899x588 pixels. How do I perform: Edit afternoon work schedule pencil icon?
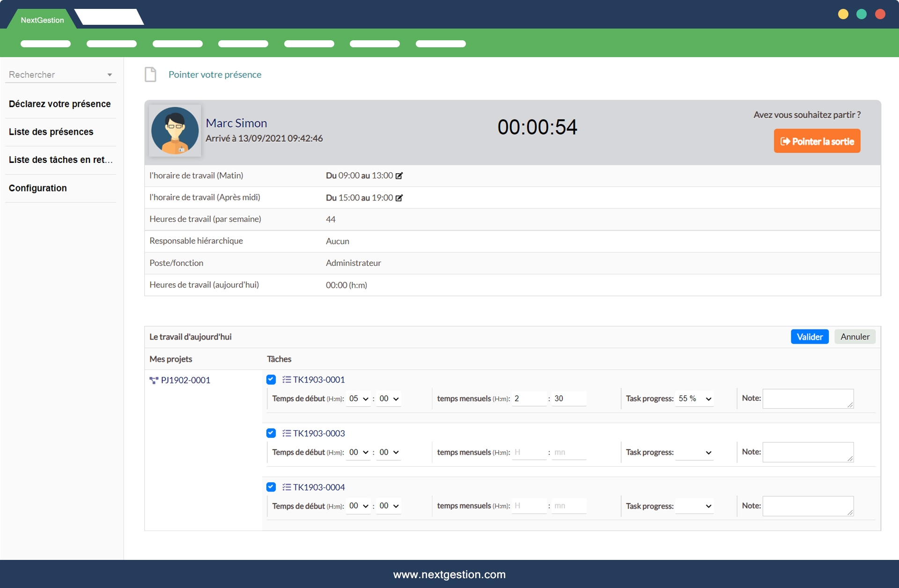pos(399,198)
